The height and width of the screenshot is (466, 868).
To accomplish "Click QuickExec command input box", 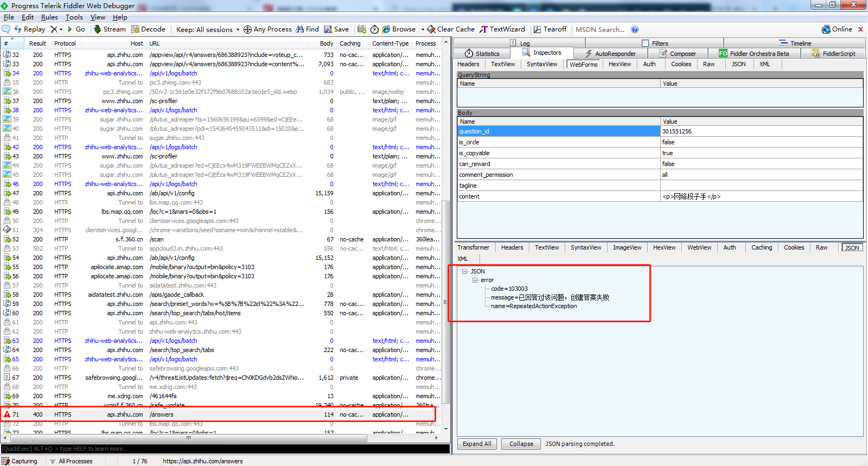I will tap(225, 449).
